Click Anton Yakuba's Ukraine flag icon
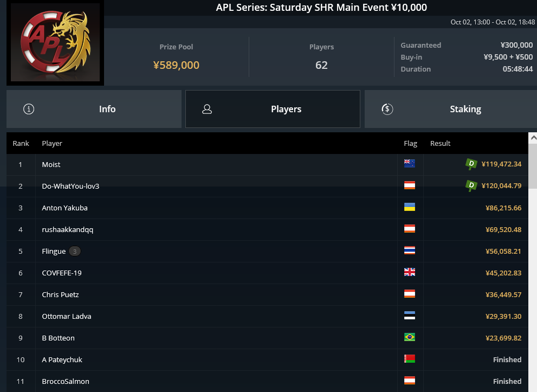Screen dimensions: 537x392 [x=409, y=207]
